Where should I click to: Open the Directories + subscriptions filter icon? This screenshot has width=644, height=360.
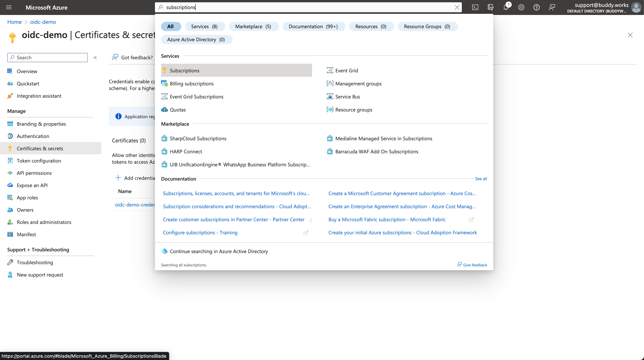click(x=490, y=7)
